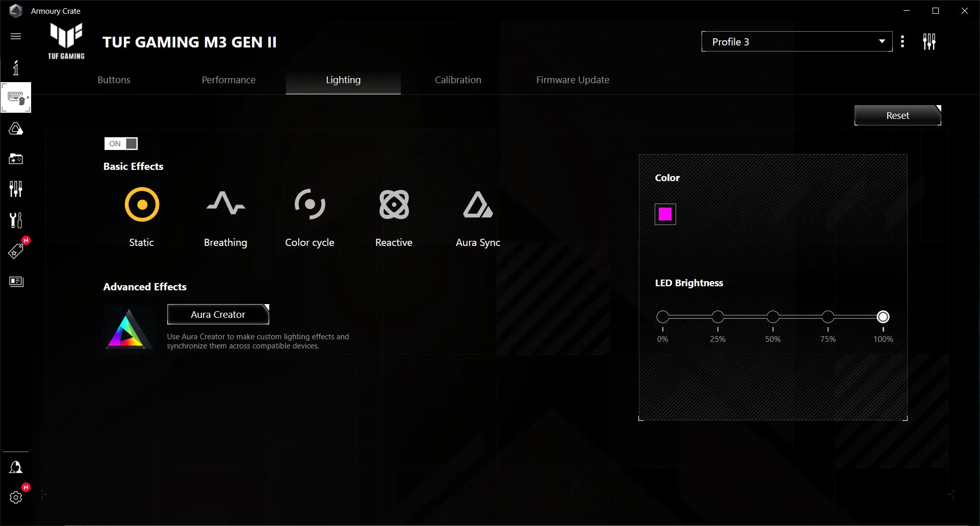
Task: Click the 'Basic Effects' heading
Action: pos(133,166)
